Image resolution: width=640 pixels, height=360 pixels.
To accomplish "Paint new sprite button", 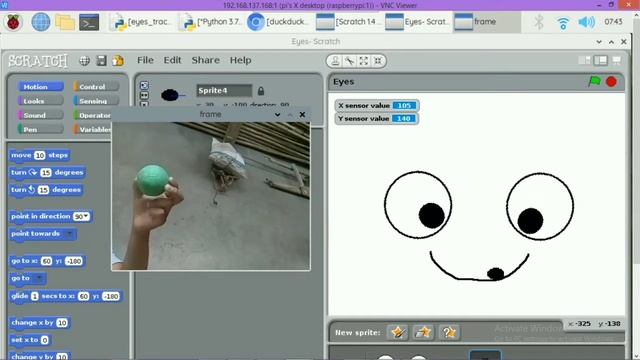I will point(398,332).
